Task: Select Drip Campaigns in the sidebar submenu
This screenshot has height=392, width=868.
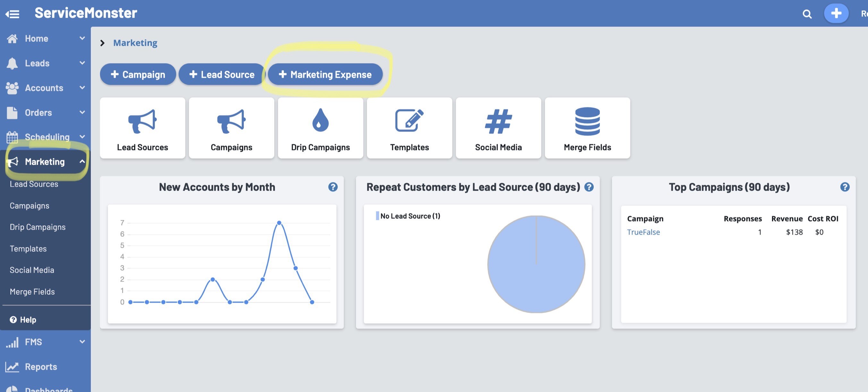Action: [x=38, y=227]
